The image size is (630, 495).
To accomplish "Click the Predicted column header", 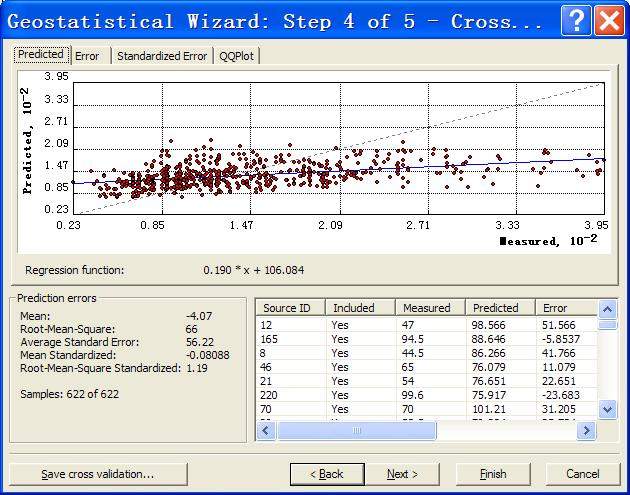I will coord(500,308).
